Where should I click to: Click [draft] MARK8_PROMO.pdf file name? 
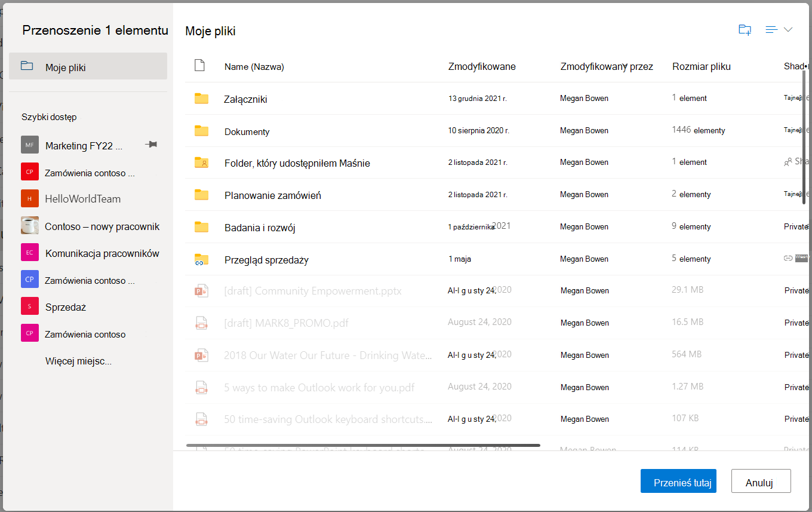(x=286, y=323)
